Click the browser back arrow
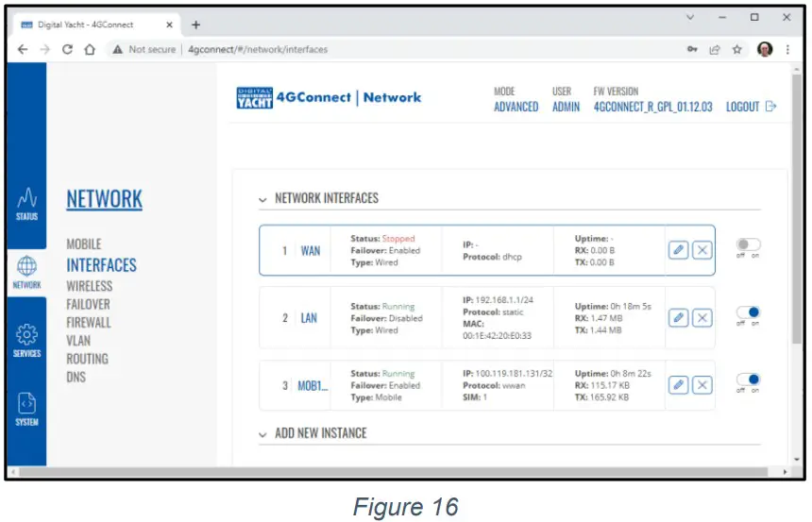The height and width of the screenshot is (522, 812). 23,49
